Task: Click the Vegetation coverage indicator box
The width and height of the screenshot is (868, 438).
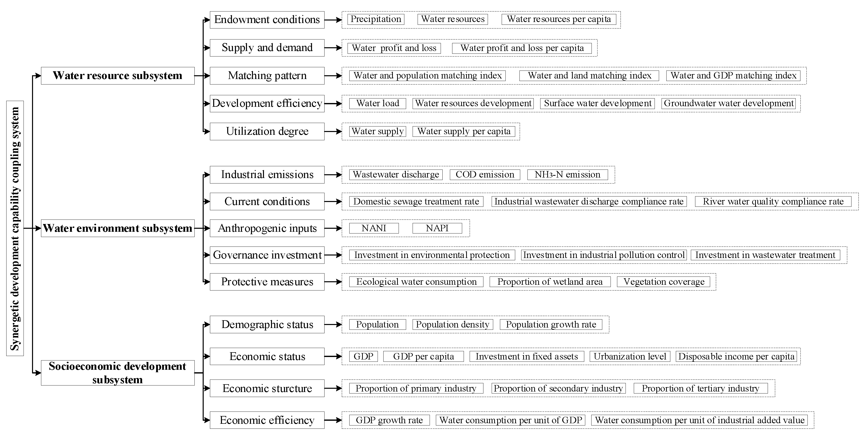Action: [x=664, y=282]
